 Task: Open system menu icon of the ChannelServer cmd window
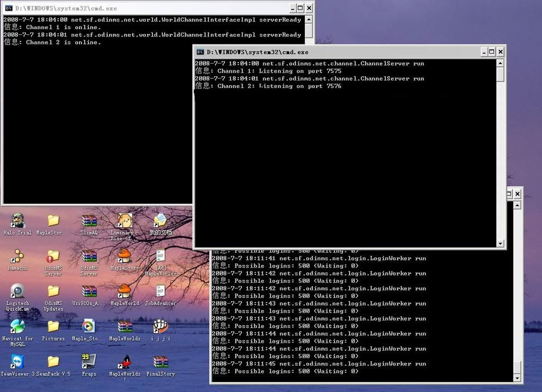pyautogui.click(x=200, y=52)
